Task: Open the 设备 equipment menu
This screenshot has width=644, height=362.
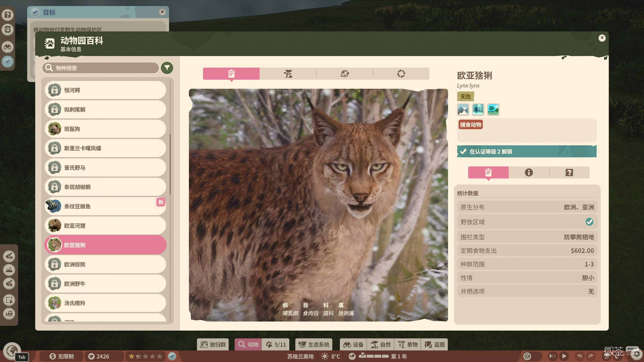Action: point(353,344)
